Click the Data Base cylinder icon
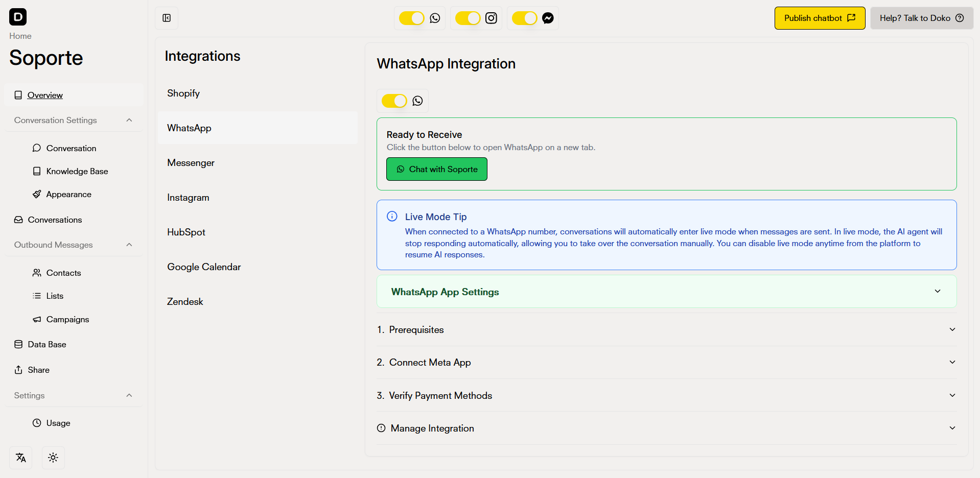 tap(18, 344)
